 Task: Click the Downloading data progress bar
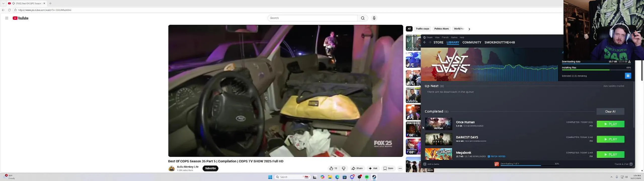pos(596,64)
